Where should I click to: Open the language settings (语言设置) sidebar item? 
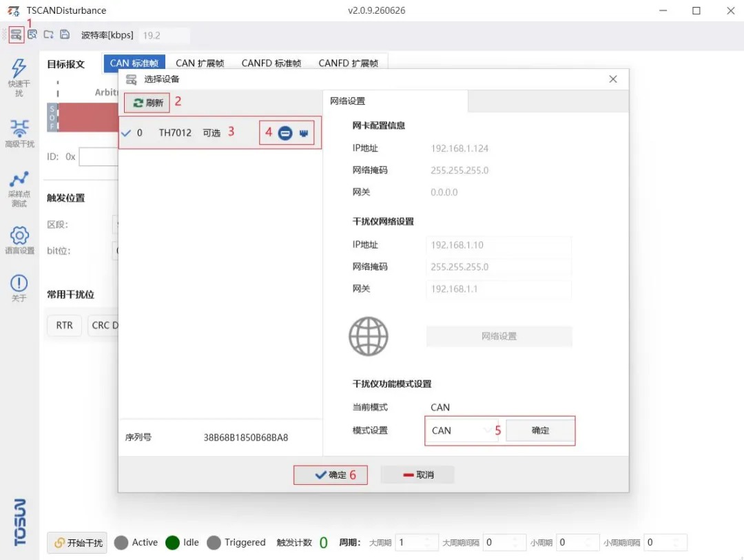coord(19,240)
